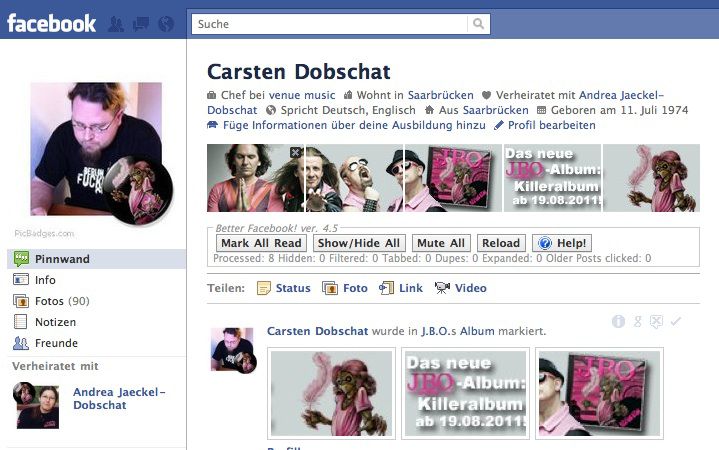Open notifications globe icon in header
The height and width of the screenshot is (450, 719).
pos(166,24)
